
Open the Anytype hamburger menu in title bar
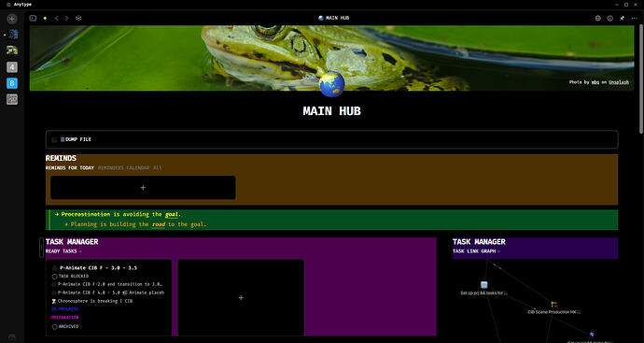pos(8,5)
